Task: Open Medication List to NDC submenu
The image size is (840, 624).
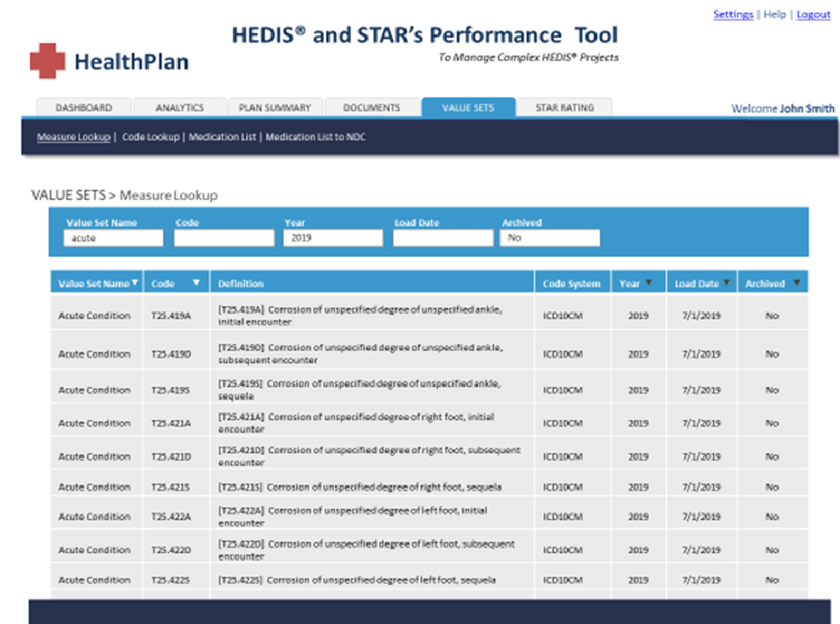Action: pyautogui.click(x=315, y=138)
